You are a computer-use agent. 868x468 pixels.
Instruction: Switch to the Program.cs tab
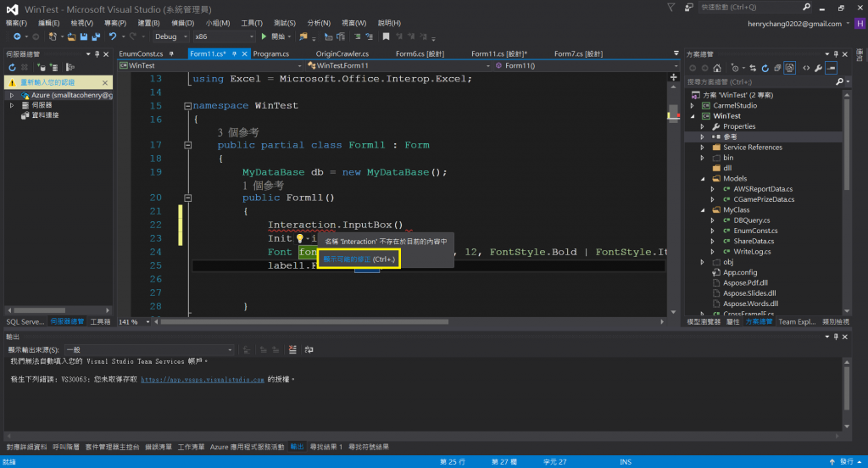(271, 53)
